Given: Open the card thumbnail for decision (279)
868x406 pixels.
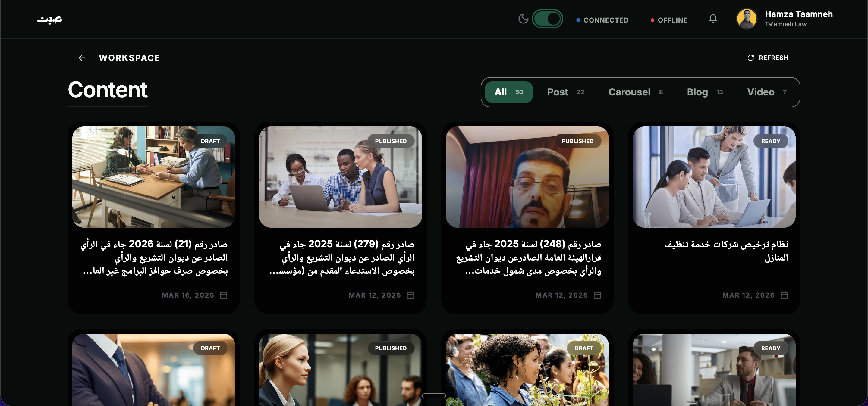Looking at the screenshot, I should pos(340,177).
